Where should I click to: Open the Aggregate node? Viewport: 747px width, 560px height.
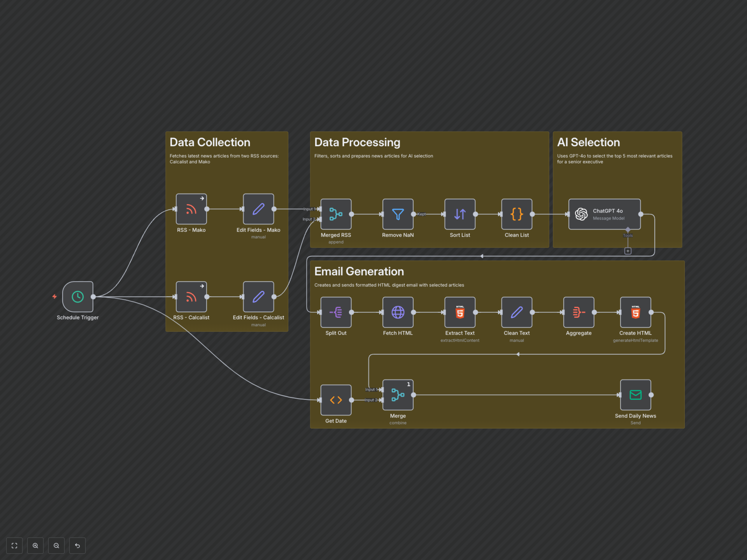579,312
